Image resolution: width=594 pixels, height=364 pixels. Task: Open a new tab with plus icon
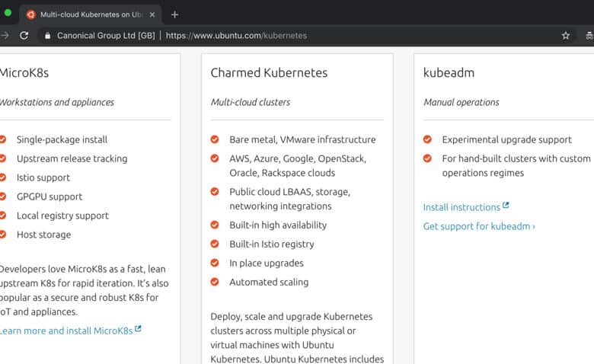(174, 14)
